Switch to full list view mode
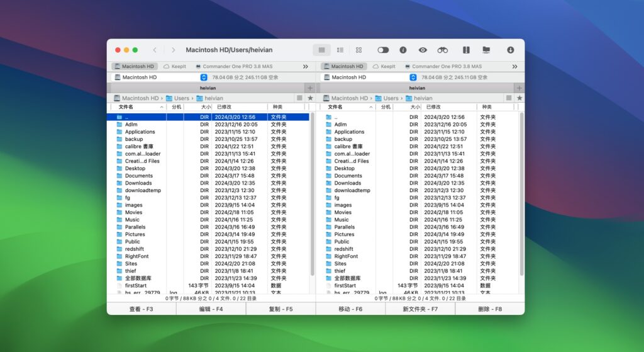The image size is (644, 352). pos(321,50)
